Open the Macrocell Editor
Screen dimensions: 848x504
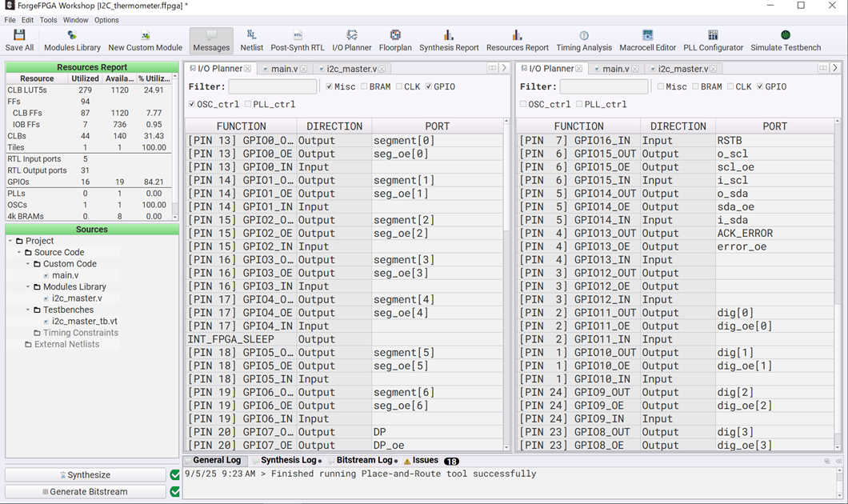pos(647,41)
